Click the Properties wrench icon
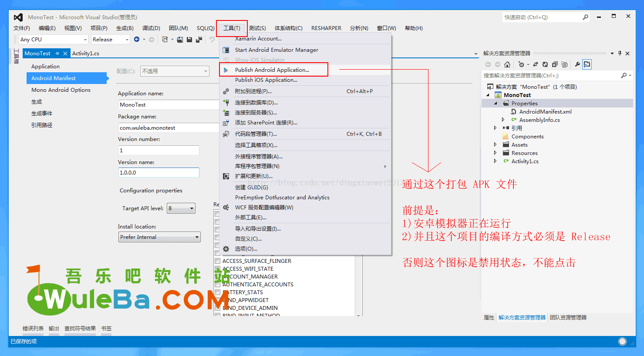Image resolution: width=644 pixels, height=356 pixels. (577, 64)
